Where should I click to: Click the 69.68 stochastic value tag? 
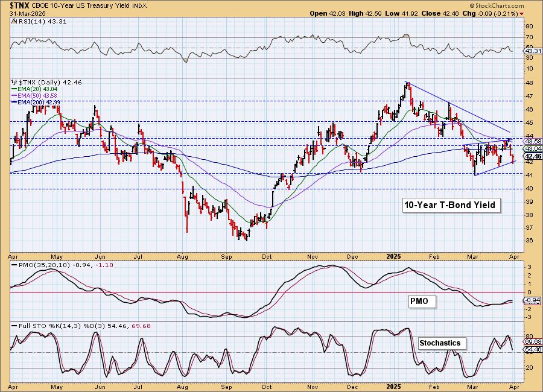533,341
